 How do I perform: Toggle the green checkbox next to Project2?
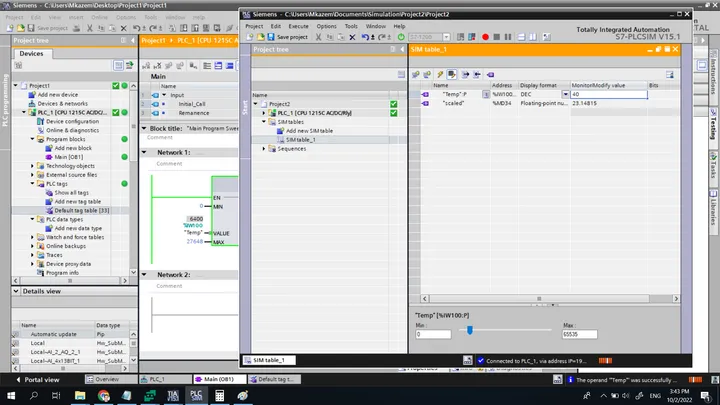[x=394, y=104]
